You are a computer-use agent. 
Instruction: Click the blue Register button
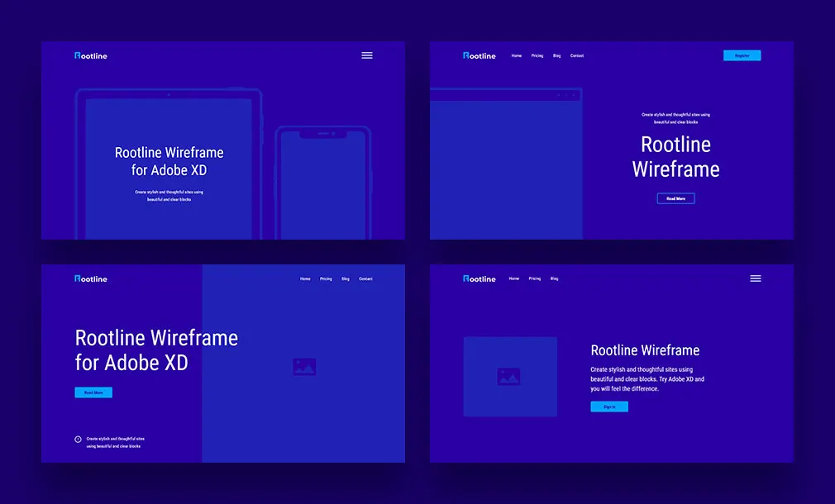click(742, 55)
